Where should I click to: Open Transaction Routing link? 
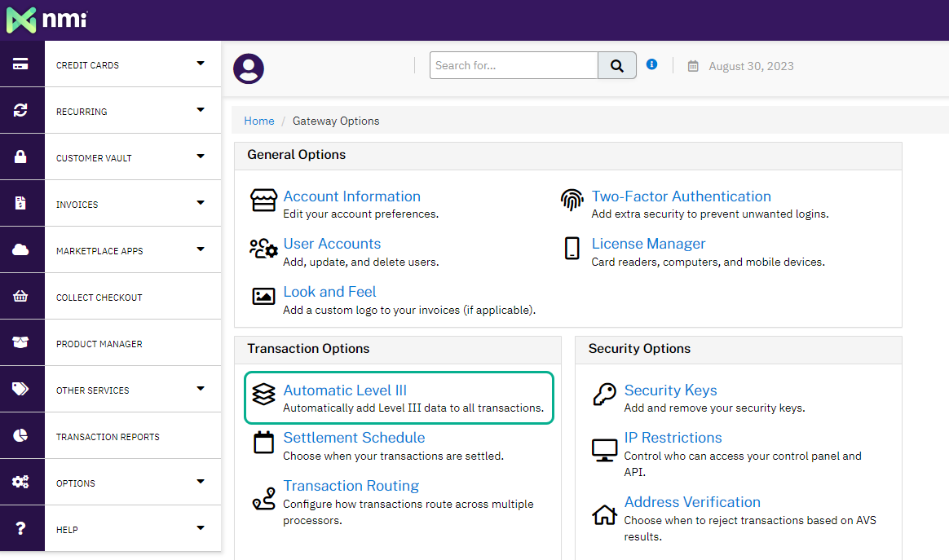click(351, 486)
